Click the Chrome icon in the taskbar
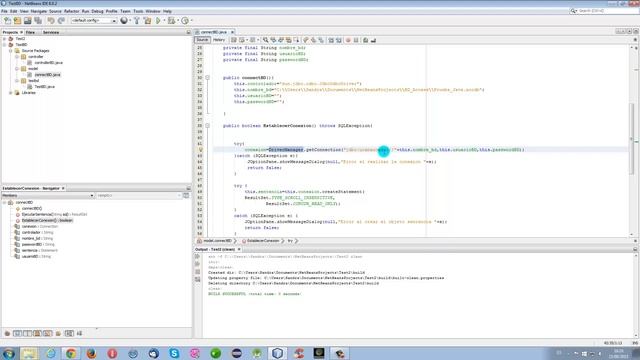Viewport: 640px width, 360px height. coord(71,353)
